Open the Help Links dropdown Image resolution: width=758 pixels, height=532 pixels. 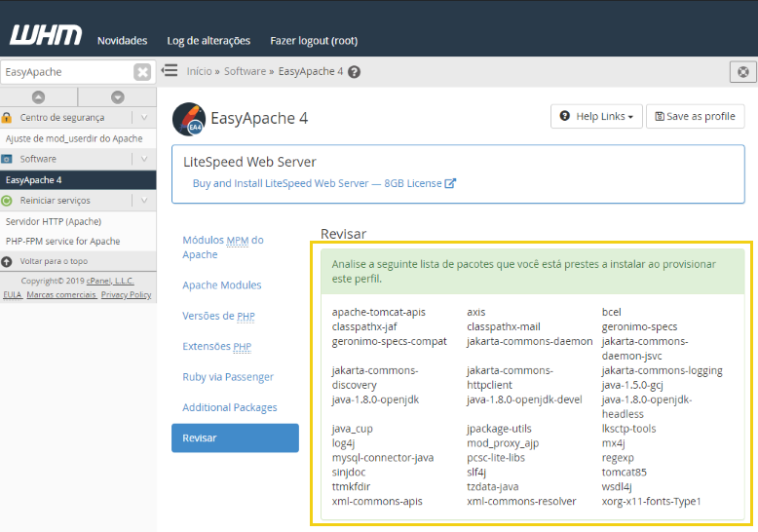point(596,117)
